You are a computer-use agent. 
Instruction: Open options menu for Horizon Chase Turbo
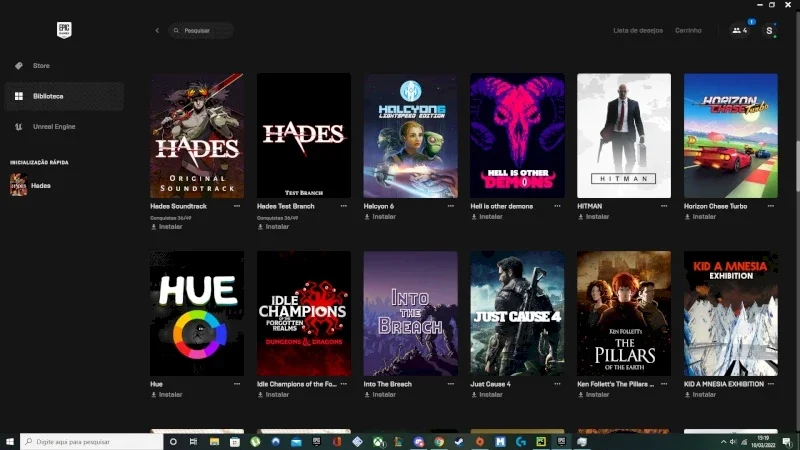tap(770, 206)
